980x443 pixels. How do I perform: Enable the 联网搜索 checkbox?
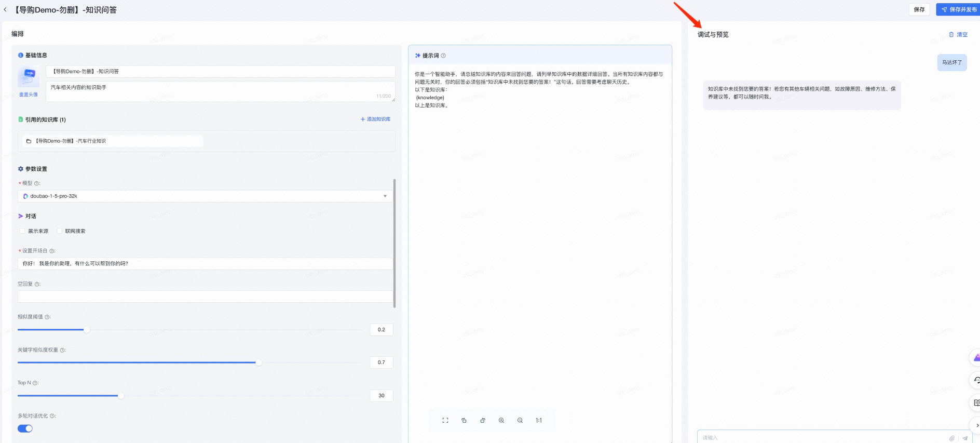point(59,231)
